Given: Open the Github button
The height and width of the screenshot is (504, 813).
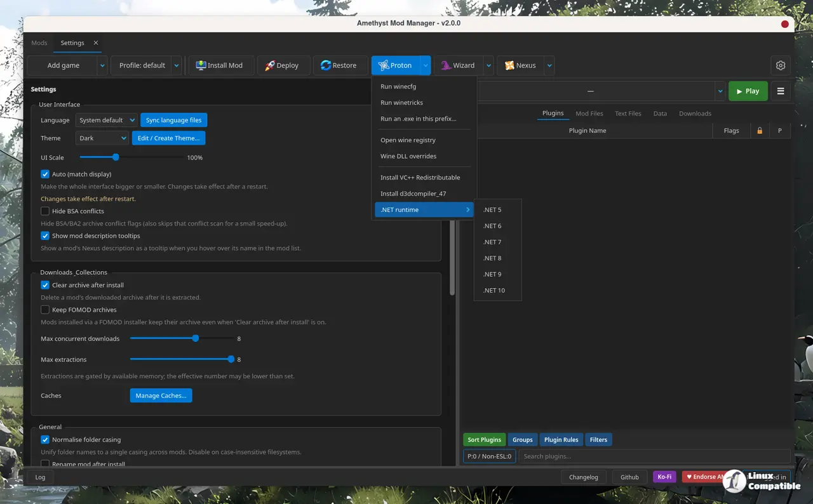Looking at the screenshot, I should coord(629,477).
